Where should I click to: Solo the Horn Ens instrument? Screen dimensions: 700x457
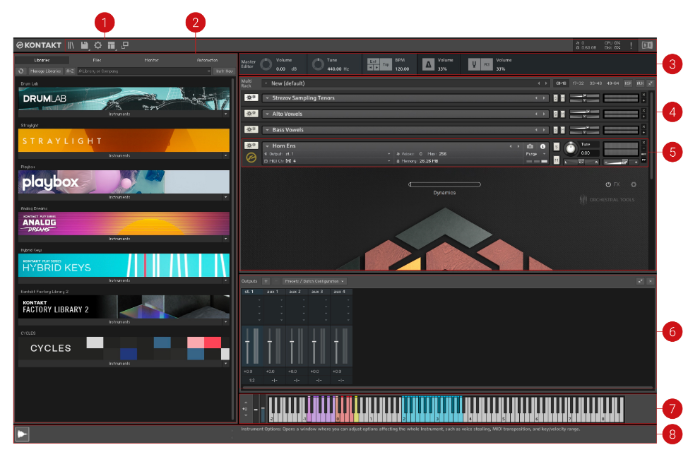tap(556, 146)
